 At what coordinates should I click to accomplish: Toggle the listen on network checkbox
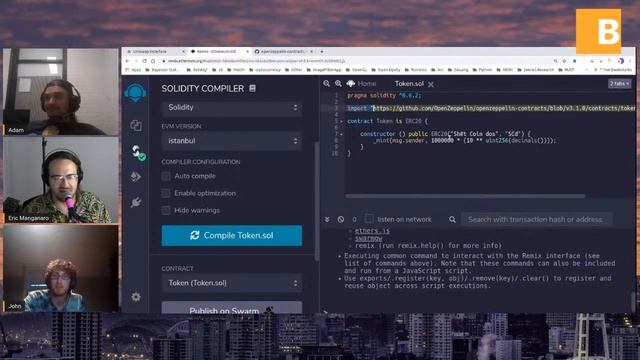click(x=369, y=219)
